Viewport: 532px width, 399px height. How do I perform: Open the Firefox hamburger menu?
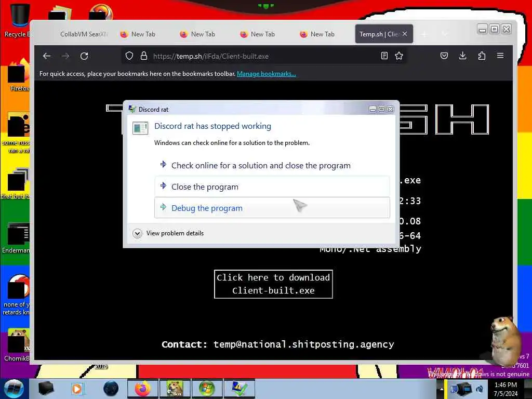(500, 56)
